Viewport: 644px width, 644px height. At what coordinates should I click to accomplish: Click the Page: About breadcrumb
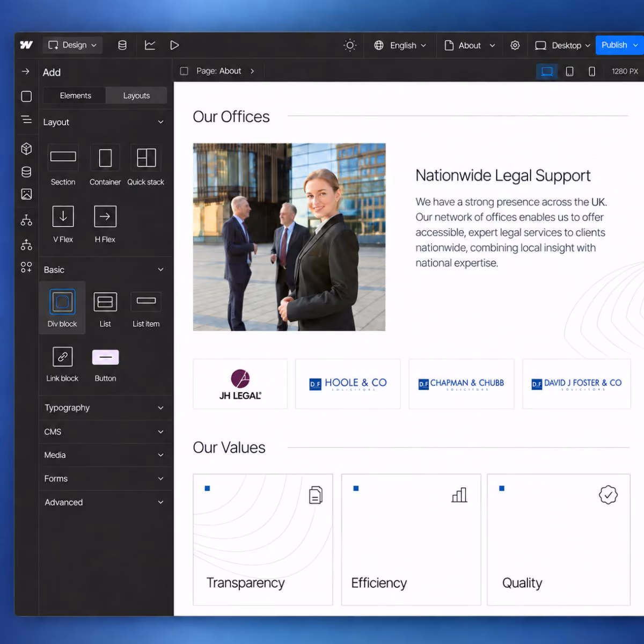click(219, 71)
